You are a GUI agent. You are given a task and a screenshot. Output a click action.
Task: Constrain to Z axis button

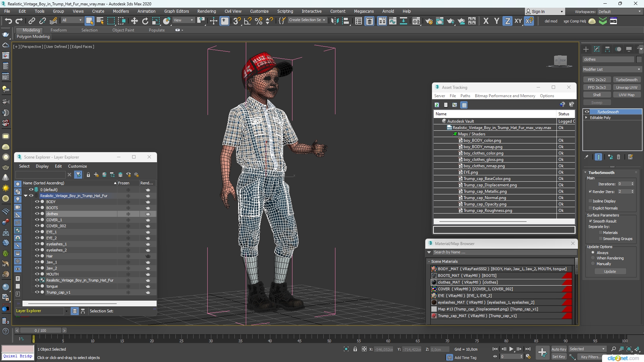[507, 21]
